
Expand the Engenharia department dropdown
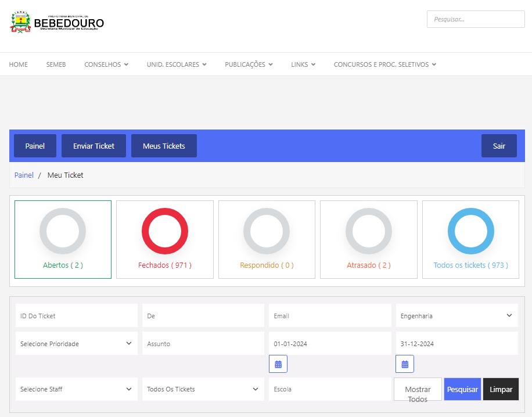pos(456,316)
